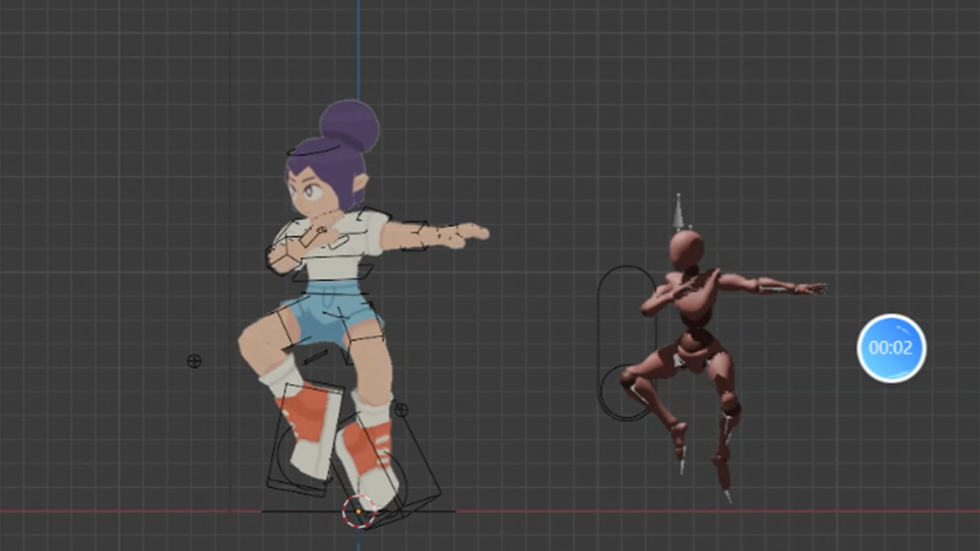Screen dimensions: 980x551
Task: Click the girl's white shirt torso
Action: 331,257
